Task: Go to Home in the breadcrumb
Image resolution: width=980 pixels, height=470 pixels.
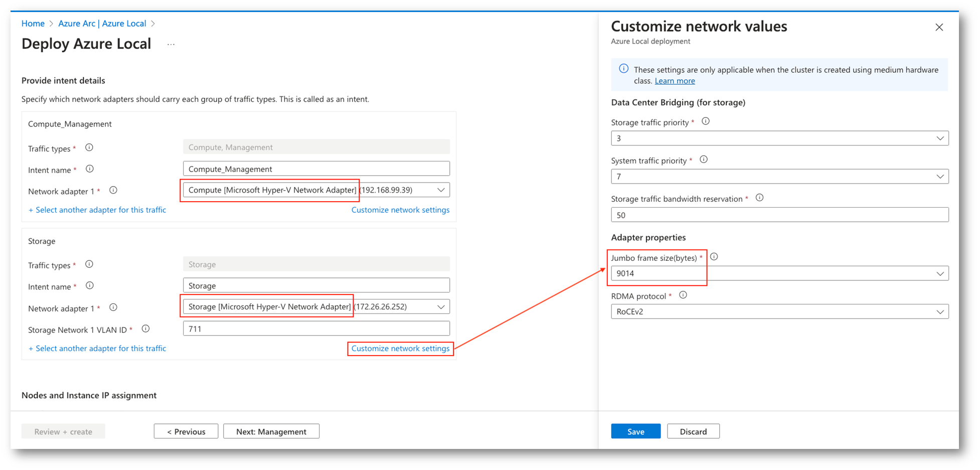Action: point(33,24)
